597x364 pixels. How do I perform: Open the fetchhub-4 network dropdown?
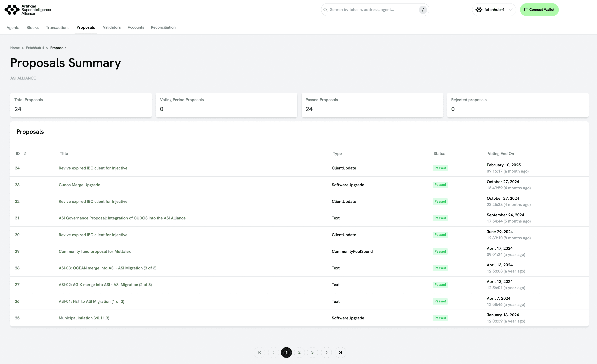pos(494,10)
